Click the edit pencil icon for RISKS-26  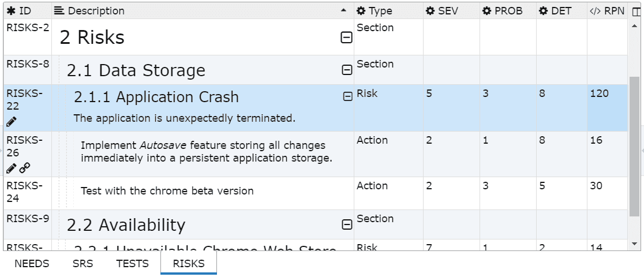(12, 168)
